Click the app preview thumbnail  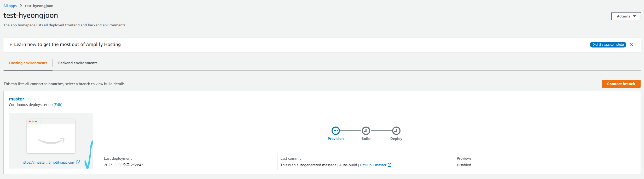[51, 136]
